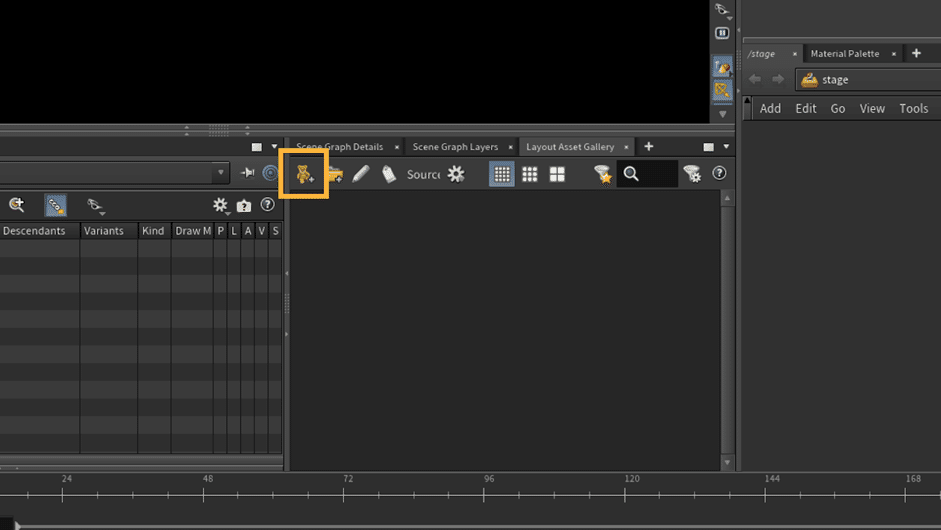Click the magnifier plus icon in scene graph tree

point(17,205)
